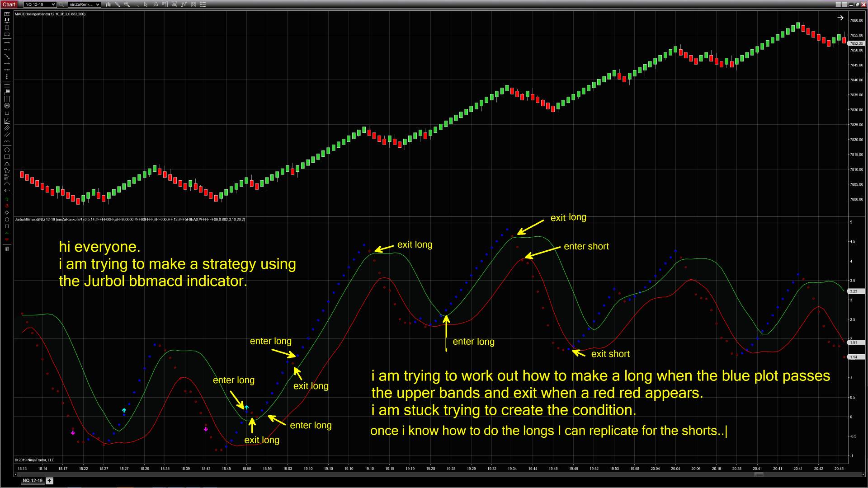Select the cursor pointer tool in the toolbar
This screenshot has height=488, width=868.
(x=146, y=5)
